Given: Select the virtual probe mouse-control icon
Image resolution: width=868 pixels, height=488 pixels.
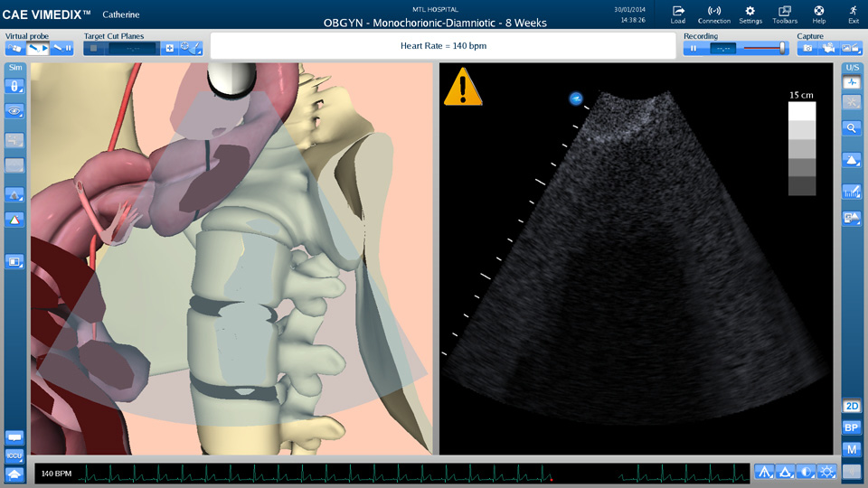Looking at the screenshot, I should click(x=14, y=49).
